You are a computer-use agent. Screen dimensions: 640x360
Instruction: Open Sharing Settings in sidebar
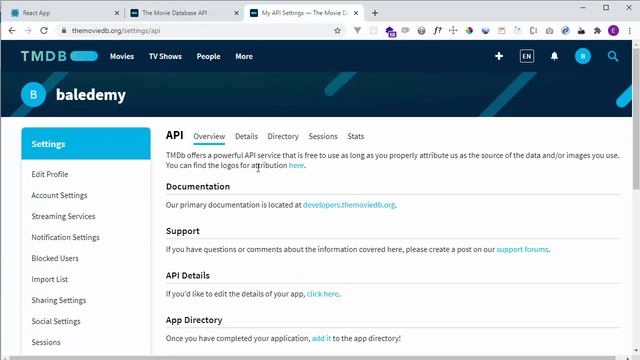tap(59, 300)
